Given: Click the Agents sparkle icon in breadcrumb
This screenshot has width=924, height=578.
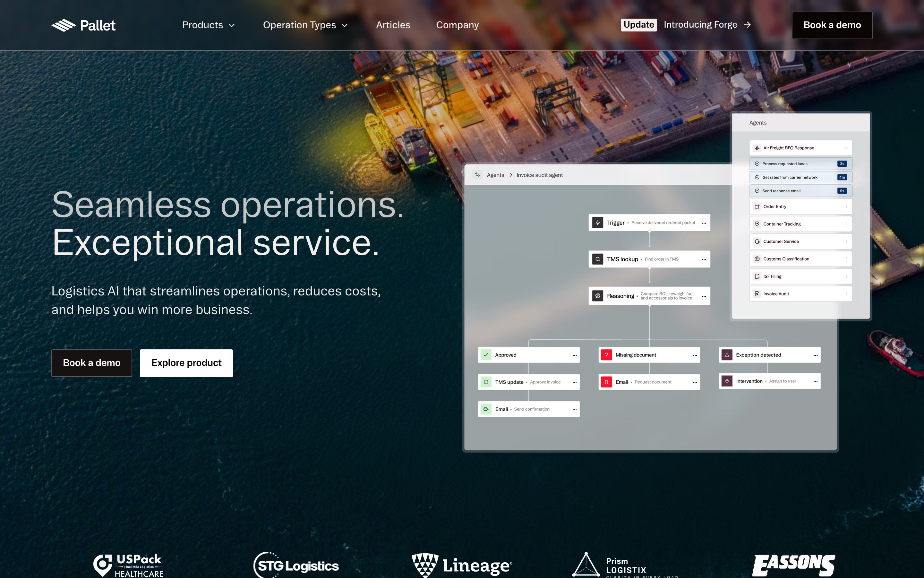Looking at the screenshot, I should click(x=477, y=175).
